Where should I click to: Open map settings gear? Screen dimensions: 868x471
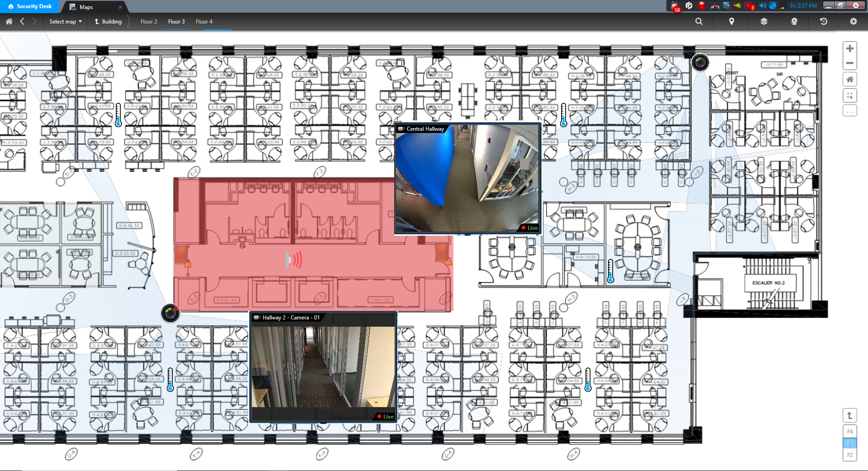point(854,21)
